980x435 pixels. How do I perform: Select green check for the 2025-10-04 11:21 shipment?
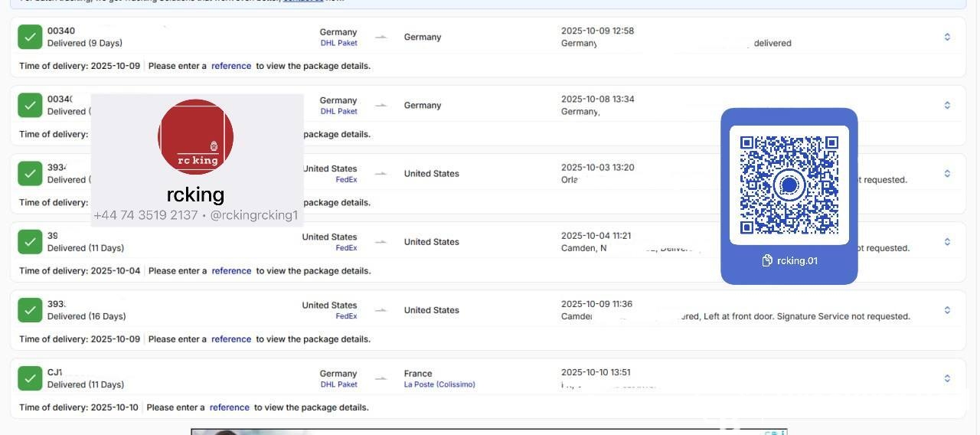tap(30, 242)
